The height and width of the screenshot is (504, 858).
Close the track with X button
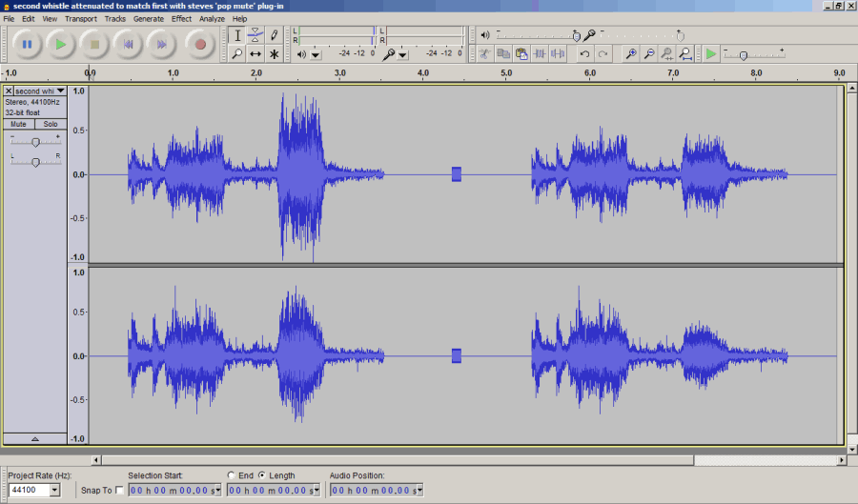(x=9, y=91)
